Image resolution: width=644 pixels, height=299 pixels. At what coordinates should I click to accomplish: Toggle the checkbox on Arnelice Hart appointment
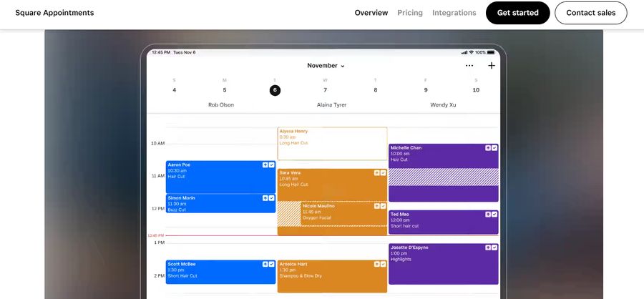(x=383, y=264)
